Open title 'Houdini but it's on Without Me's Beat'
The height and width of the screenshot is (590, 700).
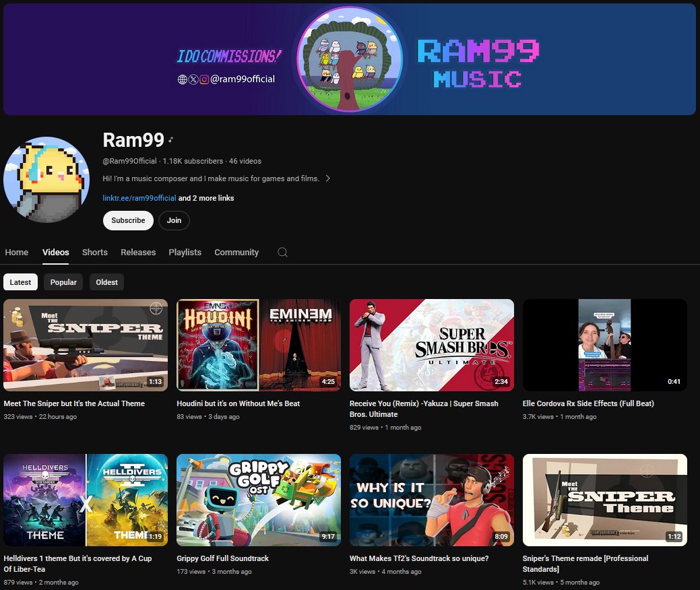(x=238, y=403)
